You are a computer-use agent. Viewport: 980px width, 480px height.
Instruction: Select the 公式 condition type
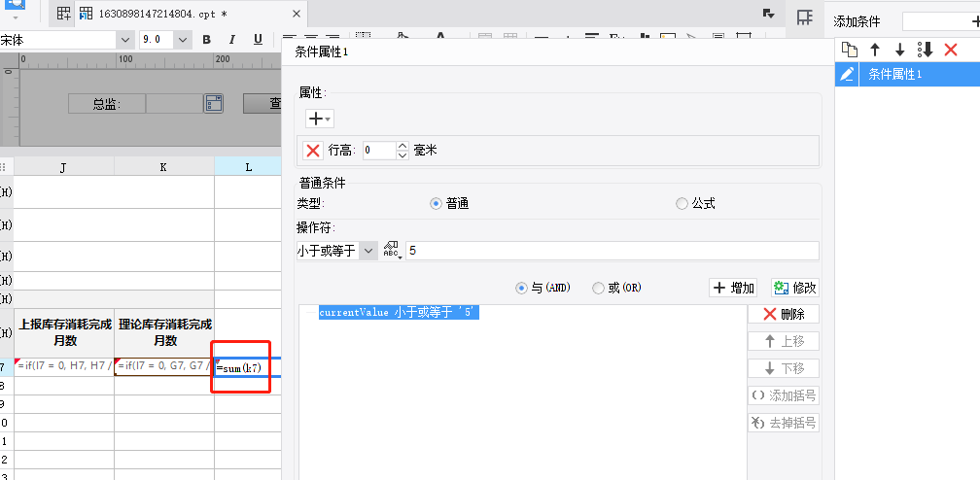[x=696, y=204]
